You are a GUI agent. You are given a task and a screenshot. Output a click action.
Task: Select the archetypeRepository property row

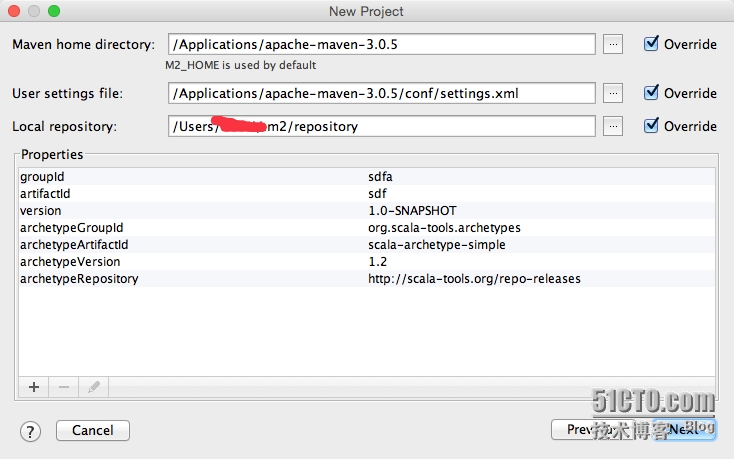[367, 278]
